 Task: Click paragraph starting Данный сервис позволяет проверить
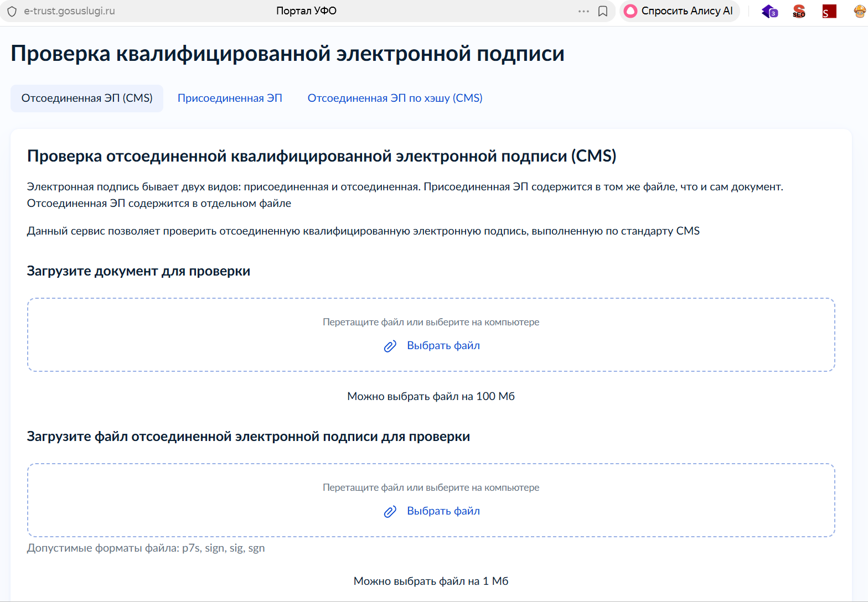coord(363,231)
